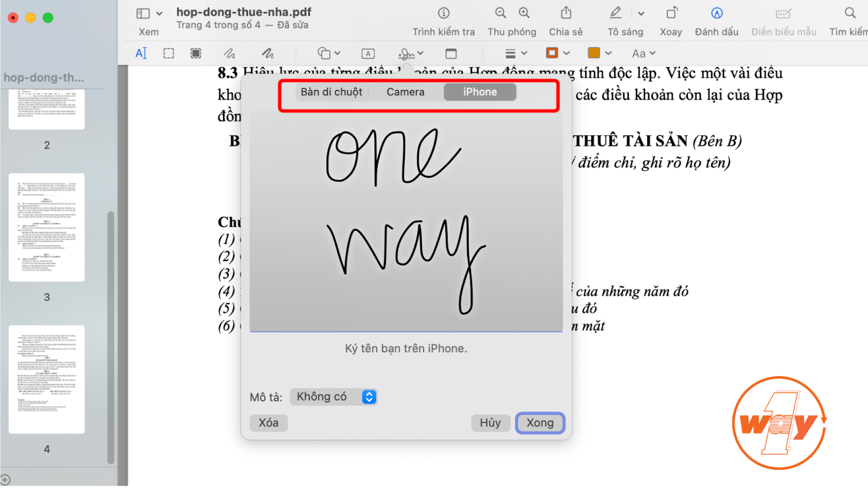Switch to the Camera tab
The image size is (868, 488).
[405, 92]
